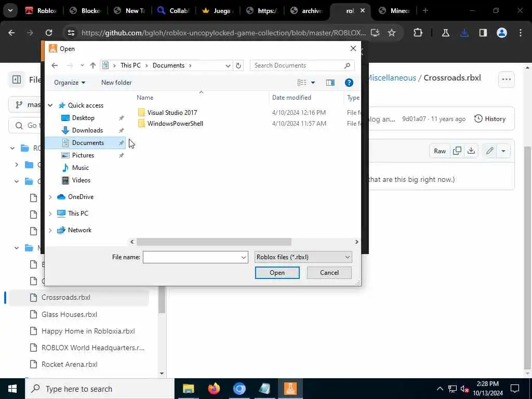Switch to Roblox browser tab
The height and width of the screenshot is (399, 532).
[42, 10]
